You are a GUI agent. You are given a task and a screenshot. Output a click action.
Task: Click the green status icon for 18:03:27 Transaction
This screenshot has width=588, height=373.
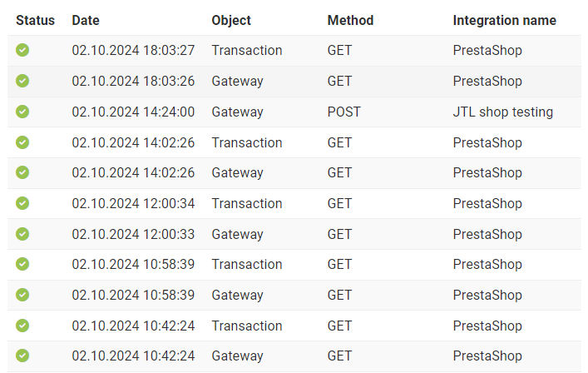[22, 50]
